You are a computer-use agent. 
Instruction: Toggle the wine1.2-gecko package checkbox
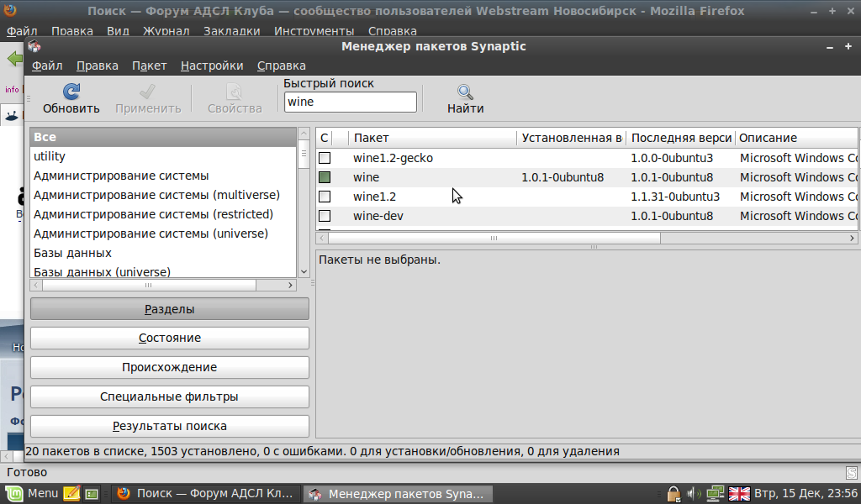click(x=325, y=158)
